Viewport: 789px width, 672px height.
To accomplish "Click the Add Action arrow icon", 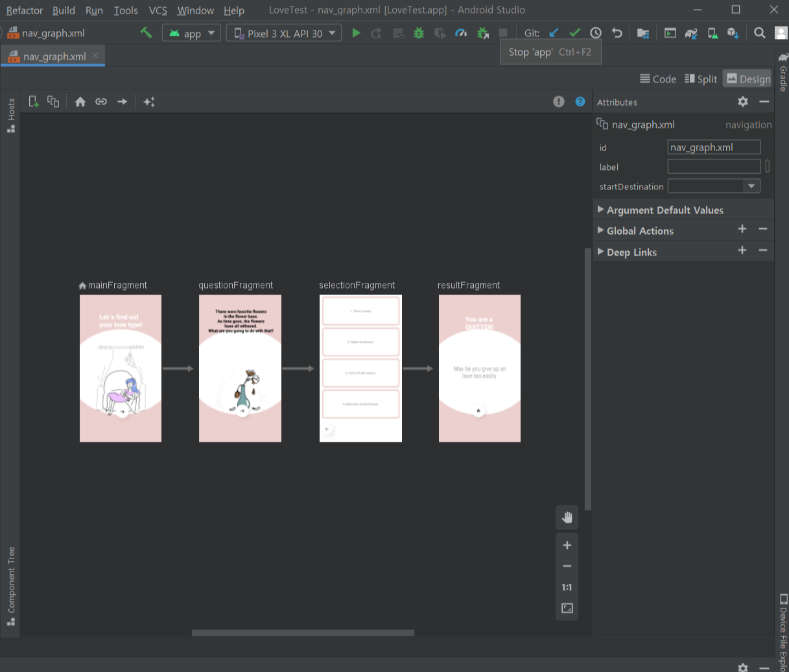I will pyautogui.click(x=122, y=101).
